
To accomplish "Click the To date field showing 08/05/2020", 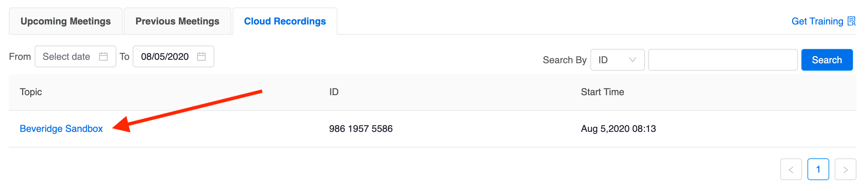I will point(173,56).
